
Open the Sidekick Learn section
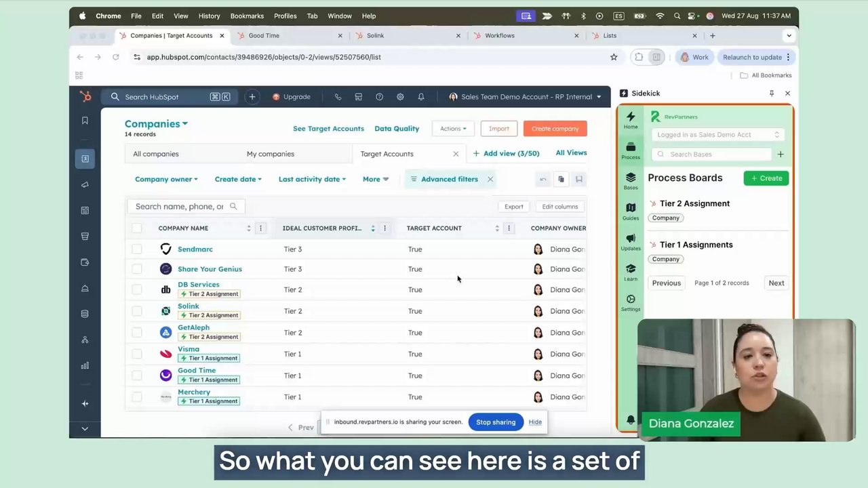tap(631, 272)
